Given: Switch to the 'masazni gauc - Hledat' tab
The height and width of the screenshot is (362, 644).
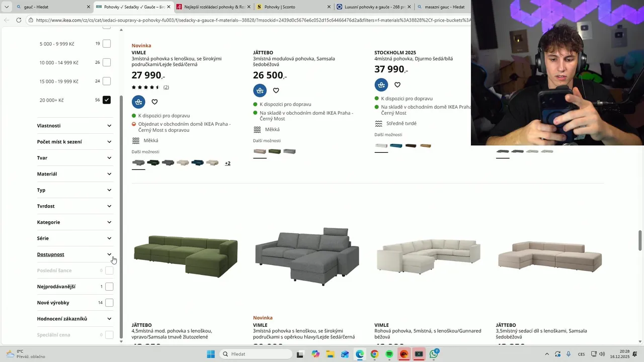Looking at the screenshot, I should [443, 7].
